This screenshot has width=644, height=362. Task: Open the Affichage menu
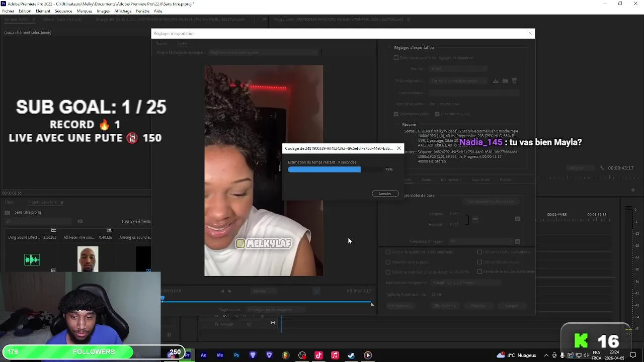pyautogui.click(x=123, y=11)
